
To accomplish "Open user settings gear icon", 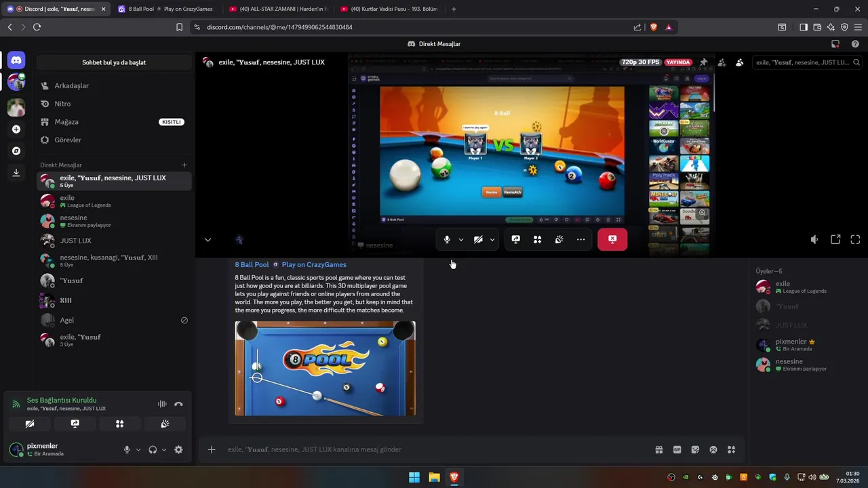I will [178, 449].
